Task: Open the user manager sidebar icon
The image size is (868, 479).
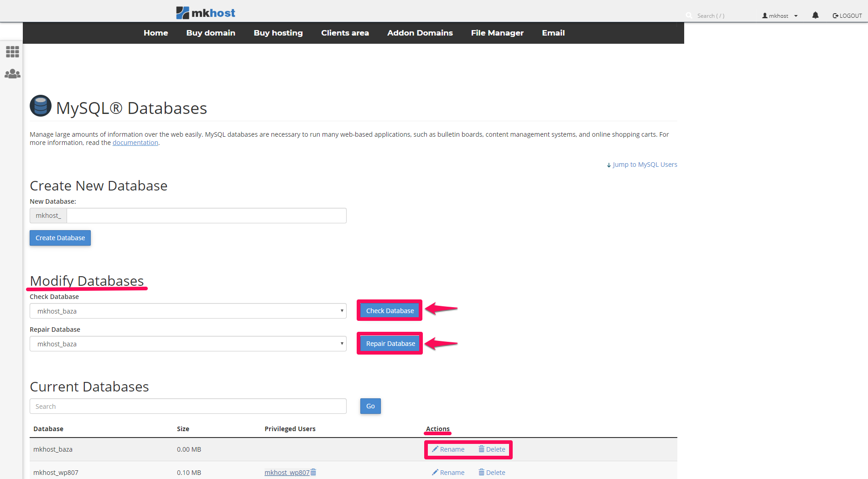Action: [x=12, y=73]
